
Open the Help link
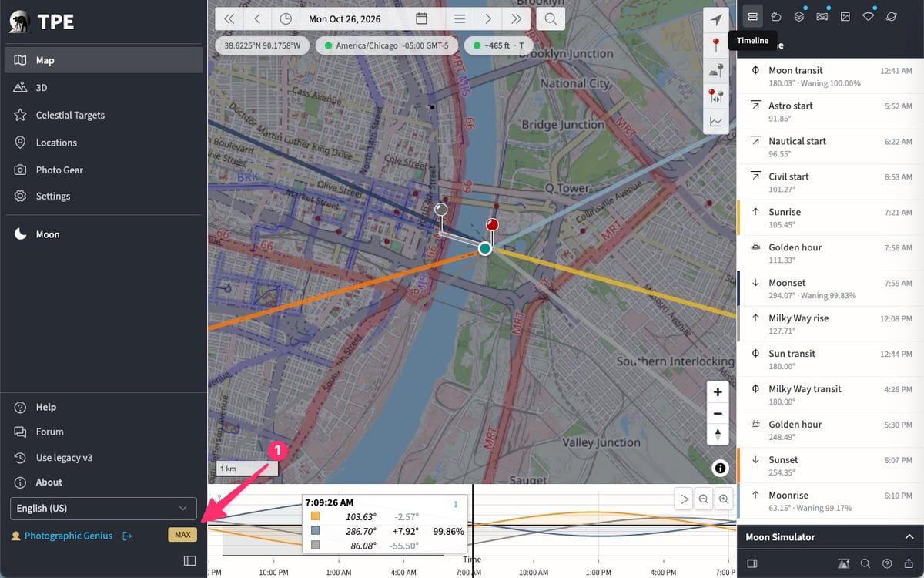tap(46, 407)
